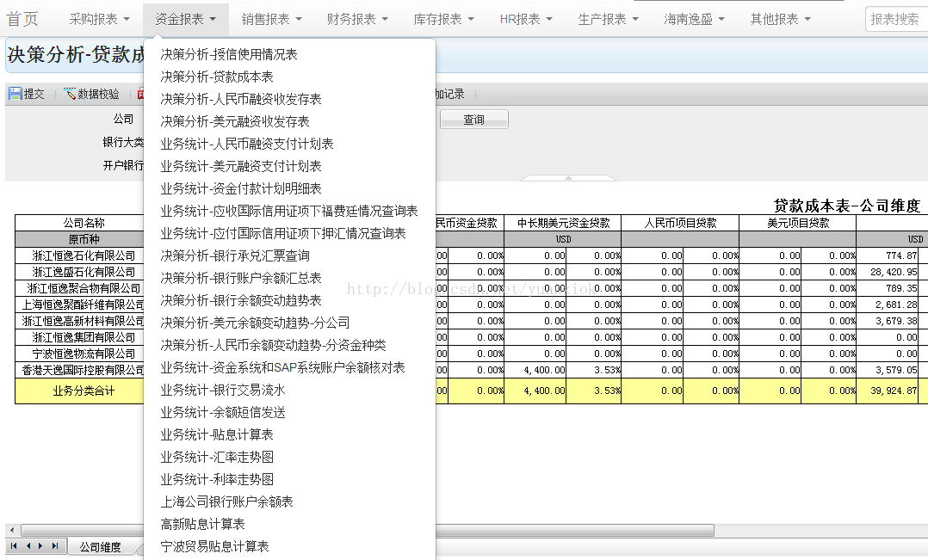Choose 业务统计-银行交易流水 menu entry
928x560 pixels.
222,390
